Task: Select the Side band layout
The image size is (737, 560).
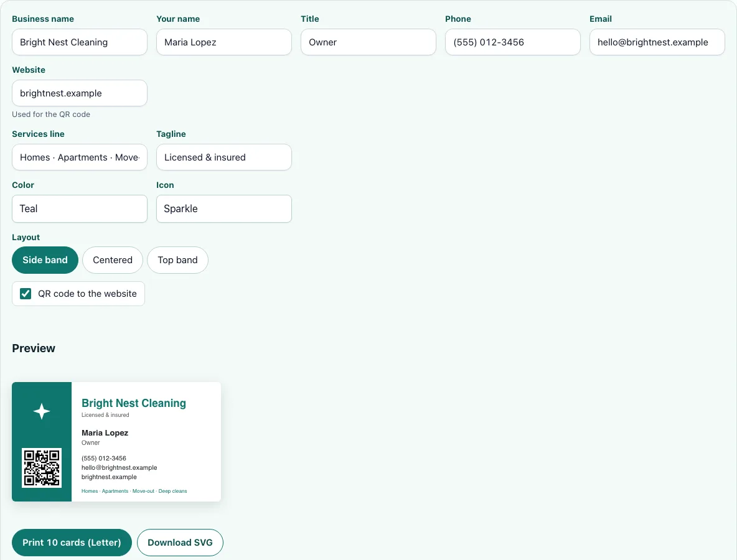Action: (x=45, y=260)
